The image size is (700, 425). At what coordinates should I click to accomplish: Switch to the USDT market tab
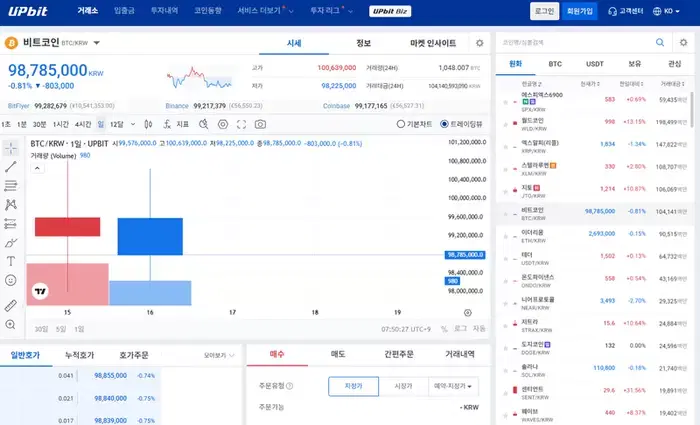595,64
